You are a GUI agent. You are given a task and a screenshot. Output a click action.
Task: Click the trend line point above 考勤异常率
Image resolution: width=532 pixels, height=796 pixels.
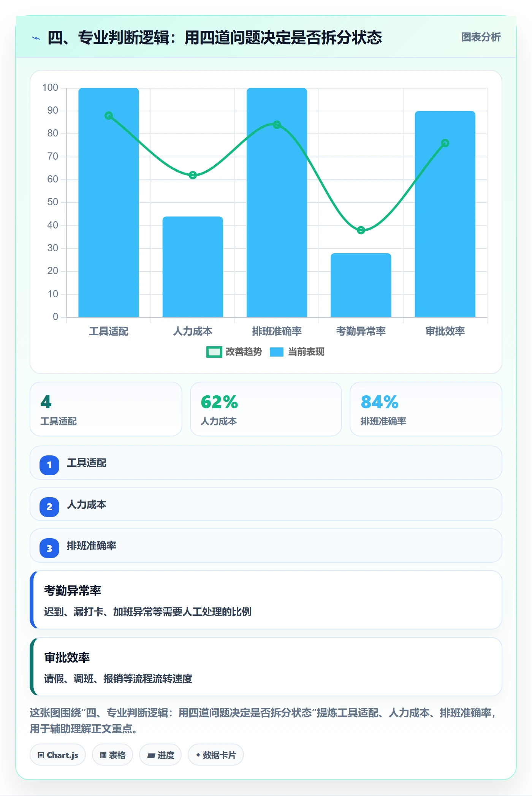point(361,230)
